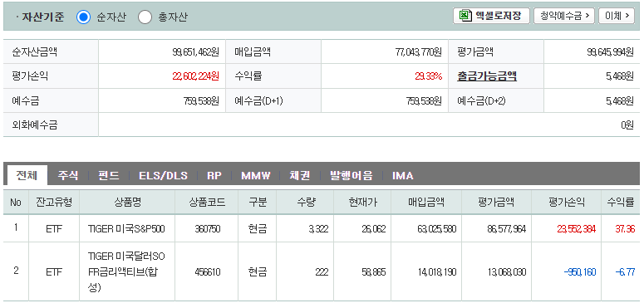Click the Excel icon on the save button
644x303 pixels.
pos(465,16)
